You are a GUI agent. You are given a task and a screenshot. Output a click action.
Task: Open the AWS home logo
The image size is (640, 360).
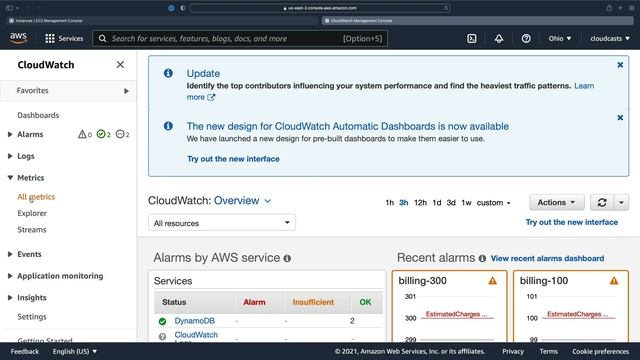[x=18, y=38]
